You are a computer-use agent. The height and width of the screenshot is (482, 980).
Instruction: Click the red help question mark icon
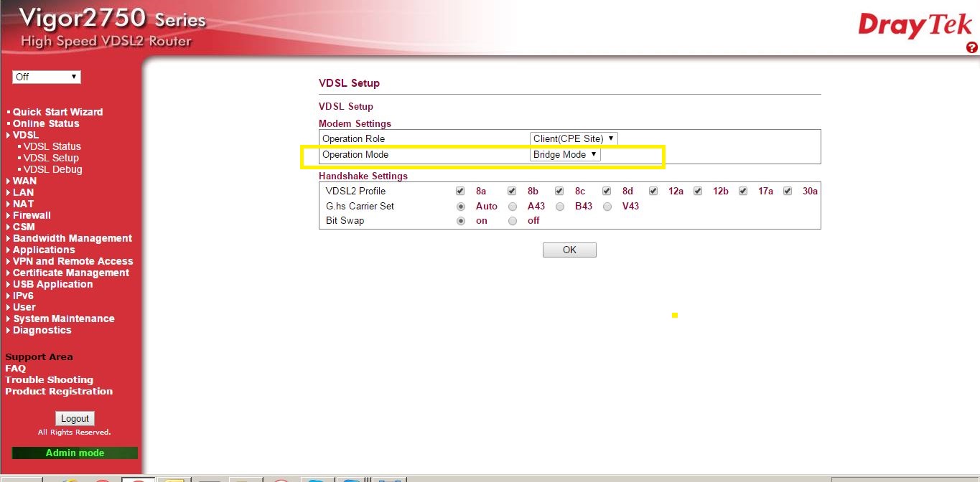tap(972, 47)
